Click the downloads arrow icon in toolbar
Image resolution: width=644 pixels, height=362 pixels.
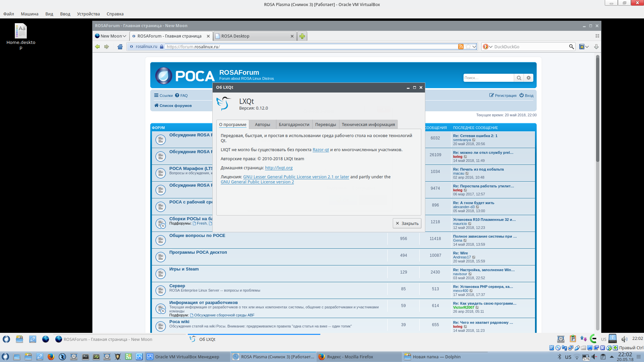click(x=596, y=47)
